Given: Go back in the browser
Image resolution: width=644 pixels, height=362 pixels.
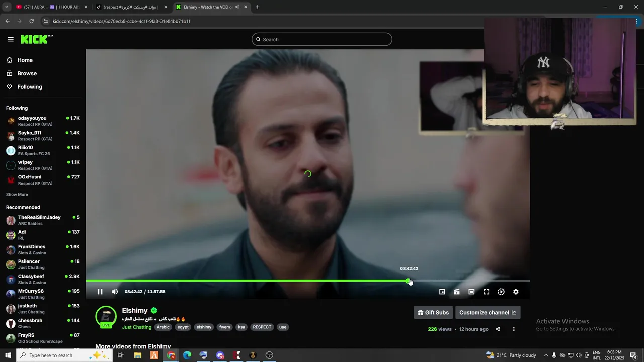Looking at the screenshot, I should (7, 21).
